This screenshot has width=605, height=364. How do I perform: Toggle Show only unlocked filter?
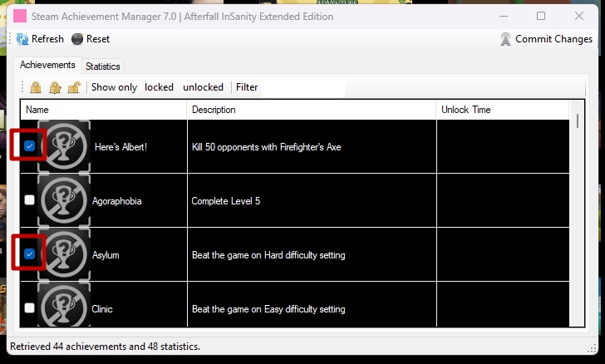coord(203,87)
